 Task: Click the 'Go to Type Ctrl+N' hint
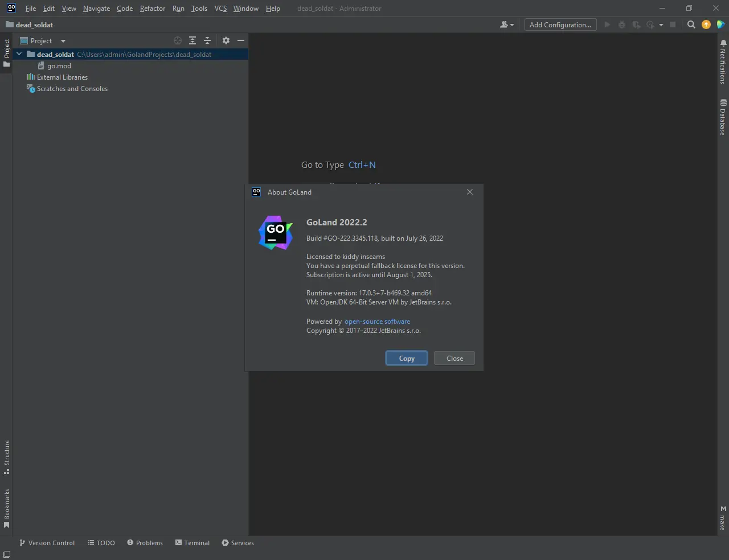point(338,165)
